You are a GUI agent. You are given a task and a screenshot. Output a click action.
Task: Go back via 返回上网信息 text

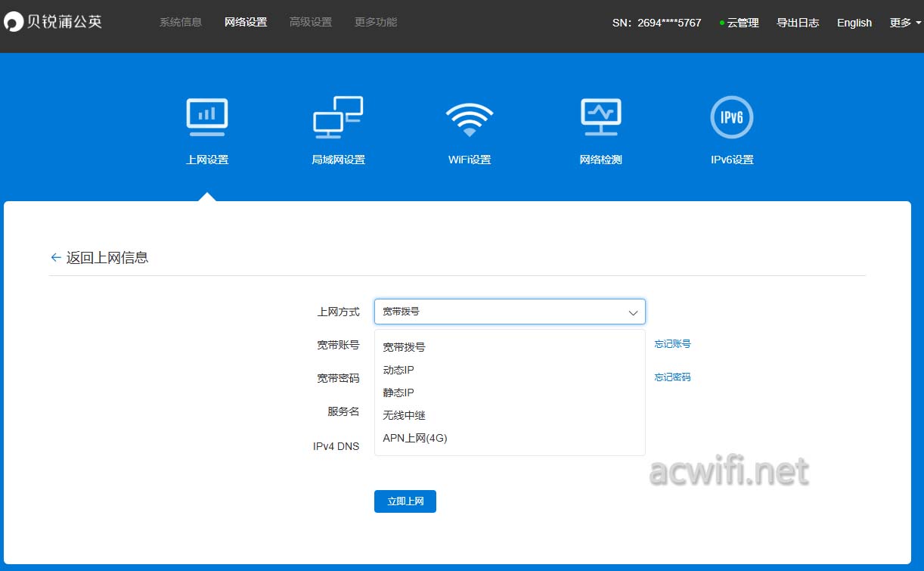click(x=107, y=257)
